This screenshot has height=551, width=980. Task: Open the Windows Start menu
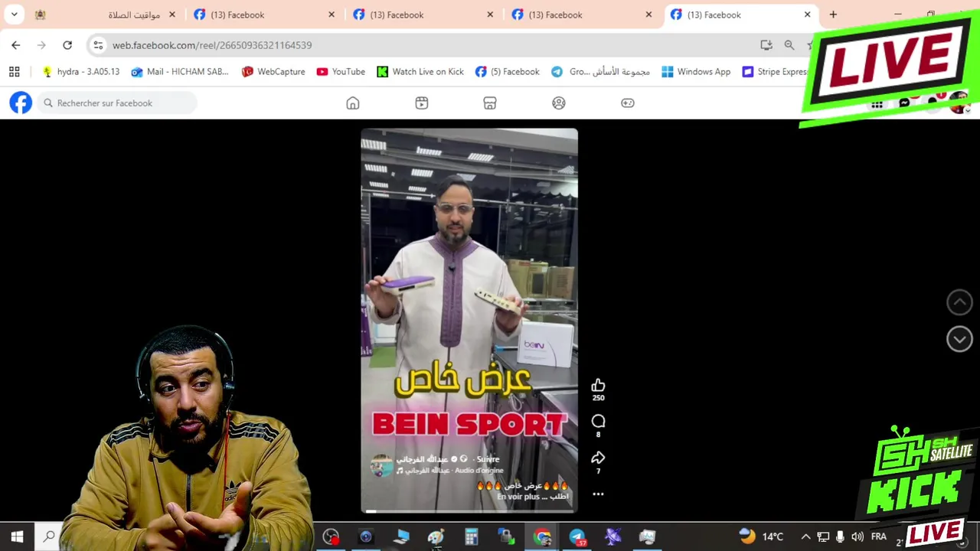[x=17, y=537]
